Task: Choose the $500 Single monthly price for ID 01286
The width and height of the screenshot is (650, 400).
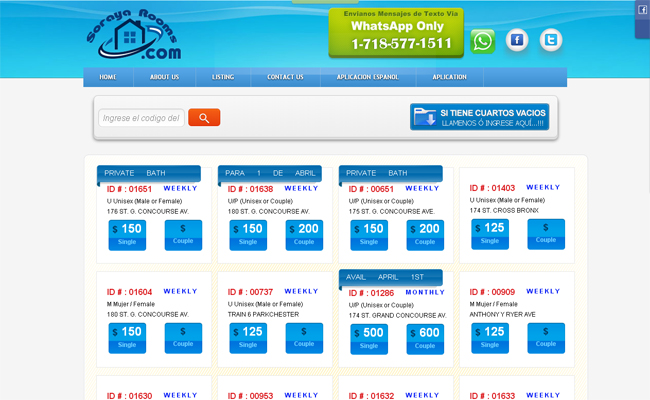Action: [369, 338]
